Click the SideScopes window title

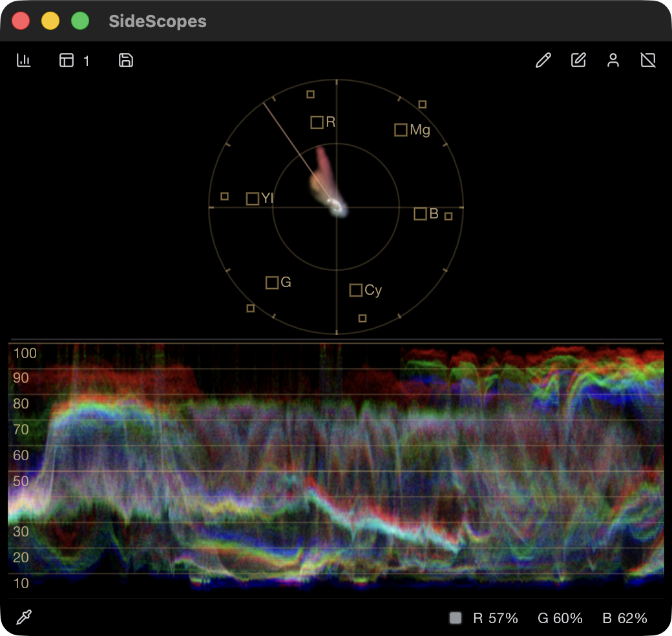(x=157, y=21)
